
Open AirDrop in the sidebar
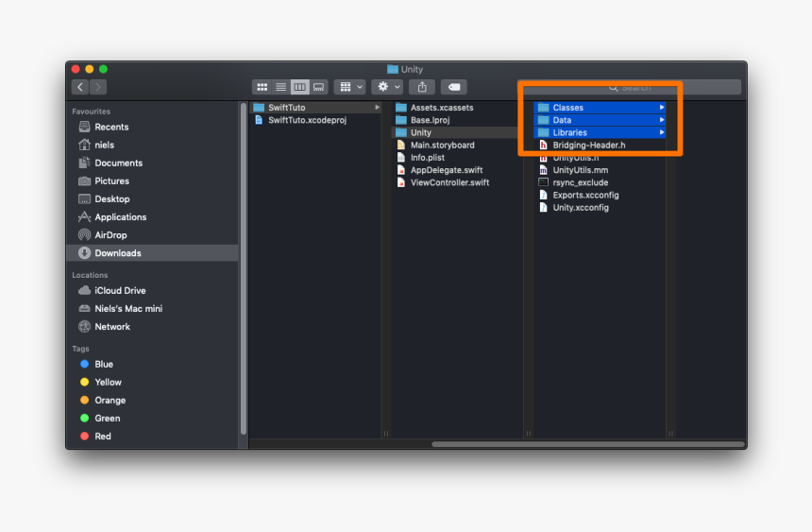(x=153, y=235)
